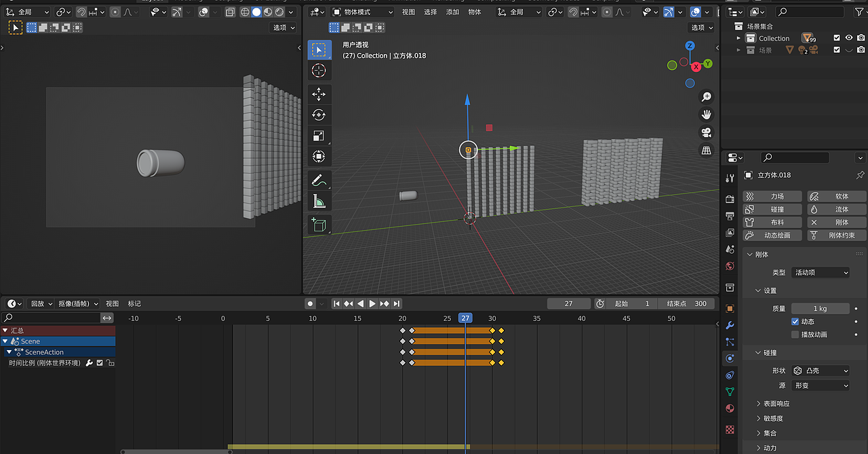Toggle lock icon on 时间比例 channel
The width and height of the screenshot is (868, 454).
click(110, 363)
